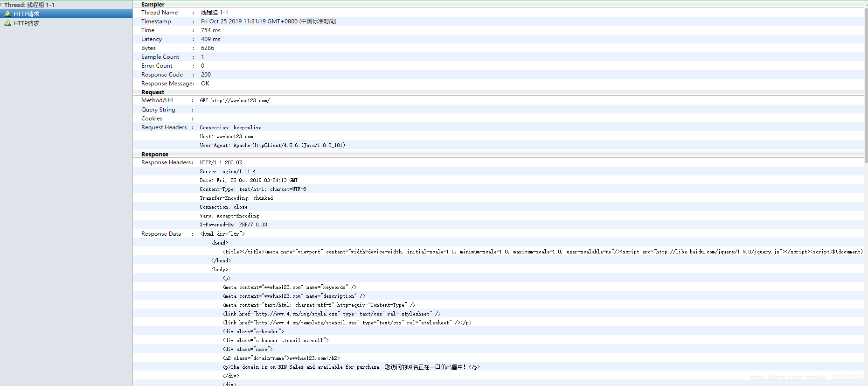This screenshot has width=868, height=386.
Task: Click the h2 domain-name wwwhao123.com line
Action: pos(281,358)
